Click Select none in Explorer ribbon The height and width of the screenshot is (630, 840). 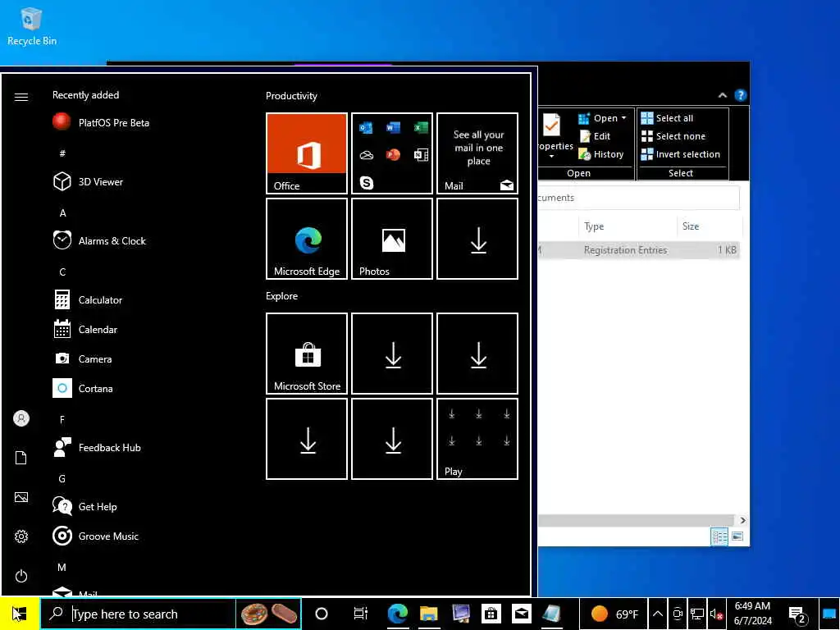click(x=673, y=136)
